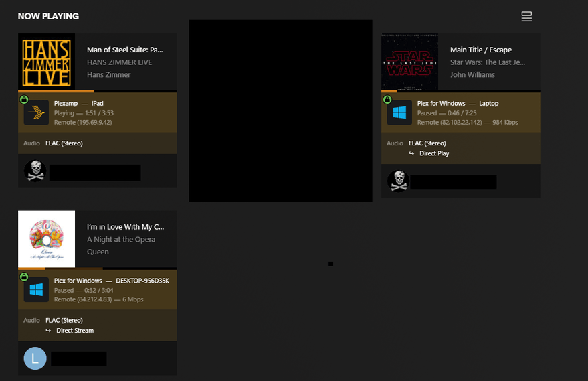Viewport: 588px width, 381px height.
Task: Click the Direct Play arrow icon
Action: pos(411,153)
